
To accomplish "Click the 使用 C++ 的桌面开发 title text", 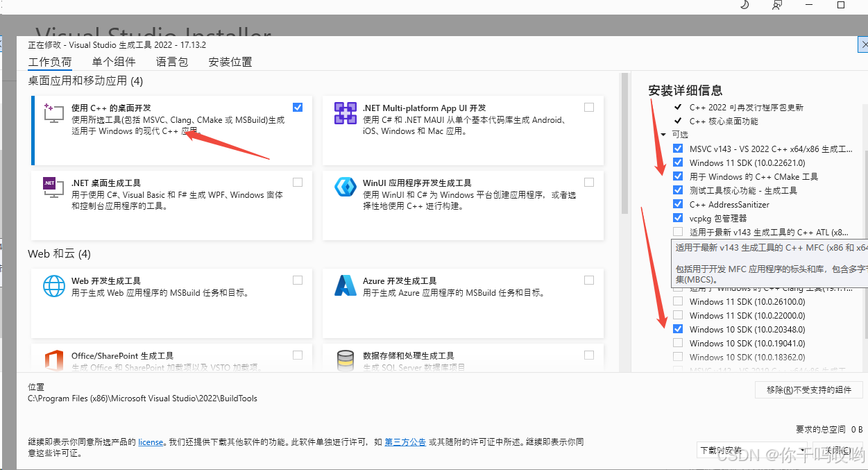I will pos(111,108).
